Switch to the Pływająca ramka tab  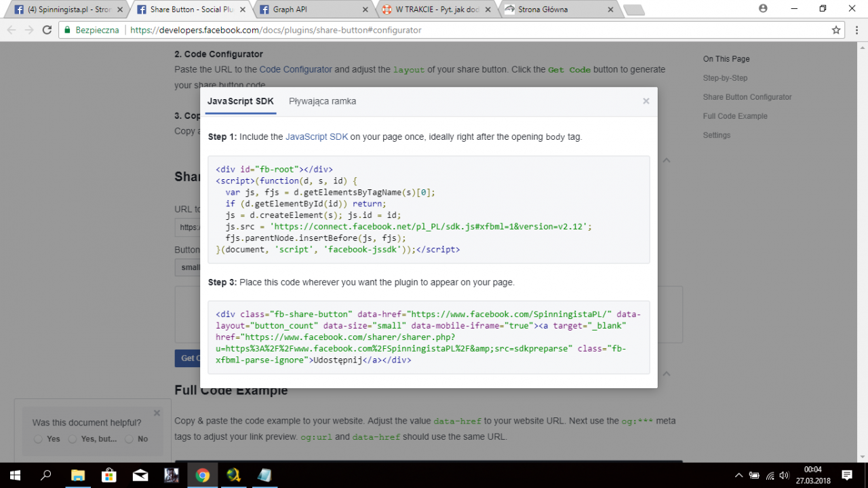tap(322, 101)
